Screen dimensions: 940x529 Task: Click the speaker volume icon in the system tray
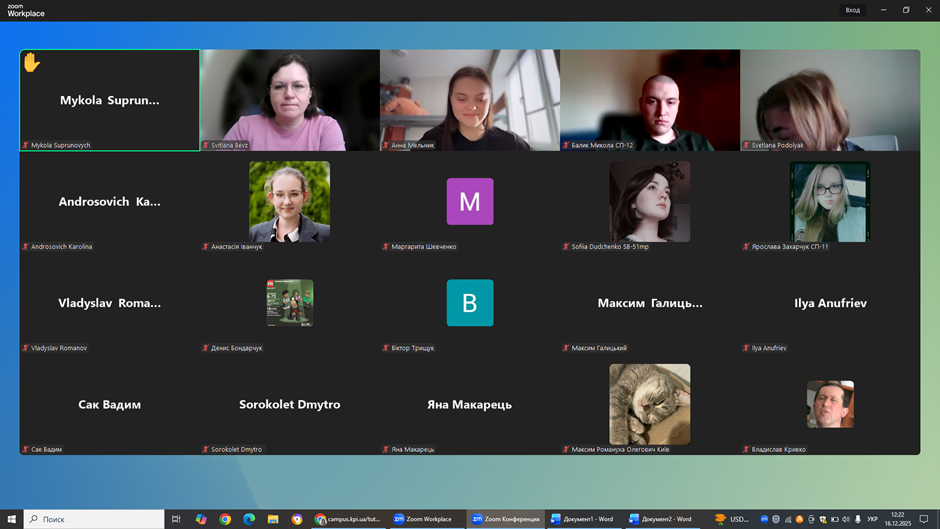[x=846, y=519]
